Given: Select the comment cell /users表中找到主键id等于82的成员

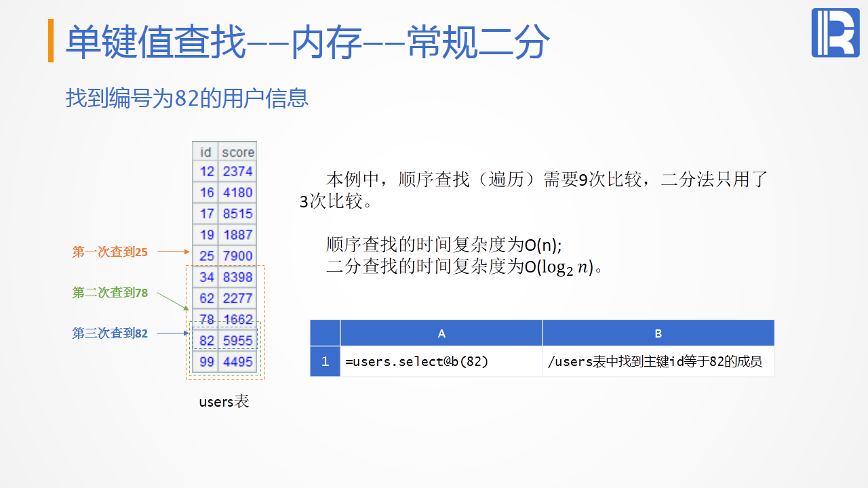Looking at the screenshot, I should coord(658,361).
